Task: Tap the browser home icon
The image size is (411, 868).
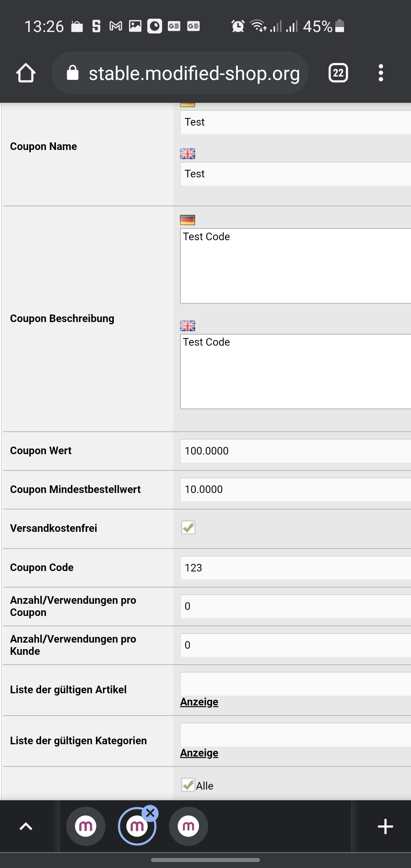Action: click(26, 73)
